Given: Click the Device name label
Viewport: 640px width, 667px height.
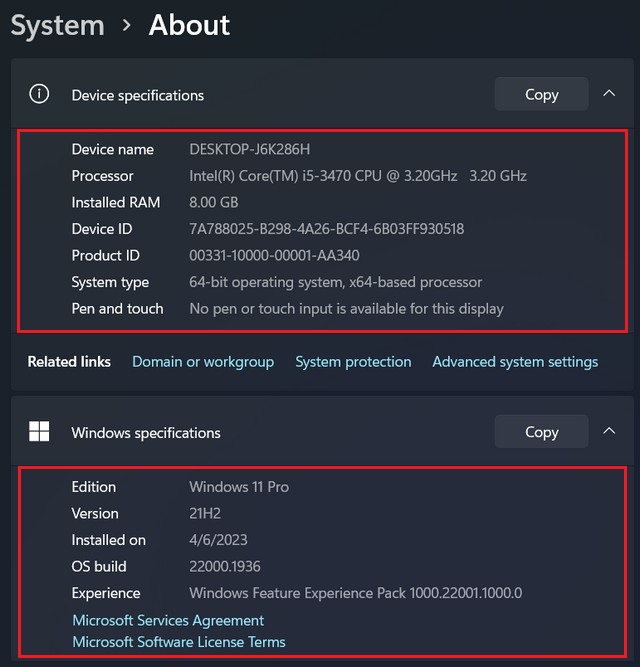Looking at the screenshot, I should (x=113, y=149).
